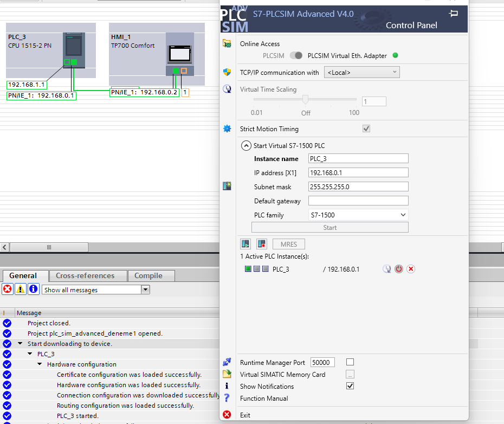504x424 pixels.
Task: Collapse the PLC_3 message tree node
Action: click(30, 354)
